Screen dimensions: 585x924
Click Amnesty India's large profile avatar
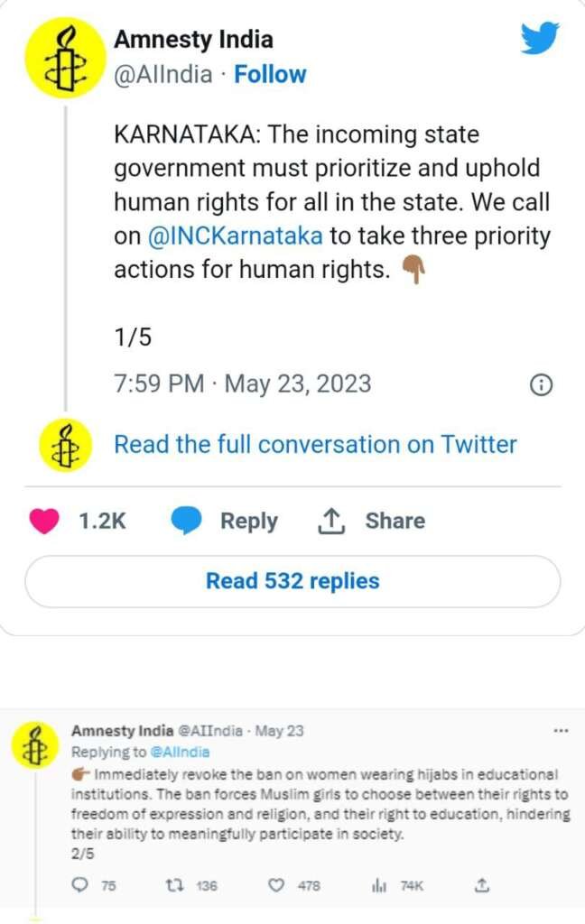(x=66, y=58)
